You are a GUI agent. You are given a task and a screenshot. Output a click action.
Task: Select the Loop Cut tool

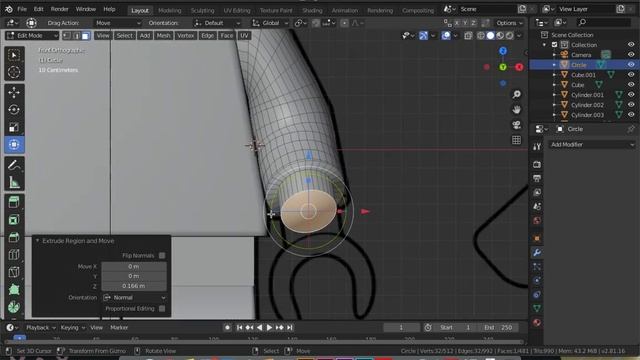pos(14,255)
